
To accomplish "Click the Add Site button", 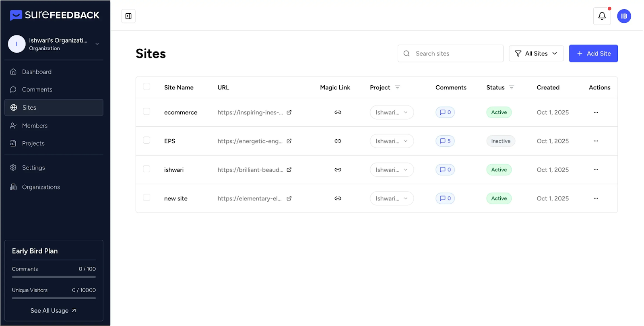I will pyautogui.click(x=593, y=54).
